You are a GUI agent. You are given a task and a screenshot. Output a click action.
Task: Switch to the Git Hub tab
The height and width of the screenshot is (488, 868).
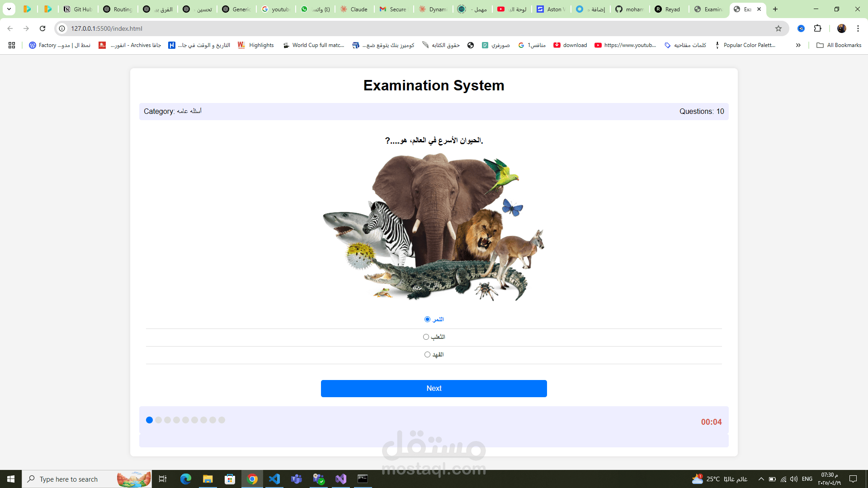(78, 9)
